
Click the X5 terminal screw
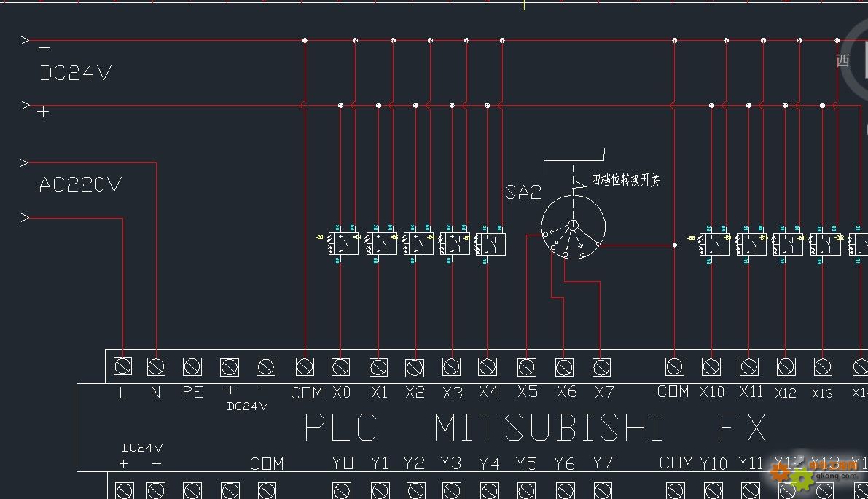[526, 366]
